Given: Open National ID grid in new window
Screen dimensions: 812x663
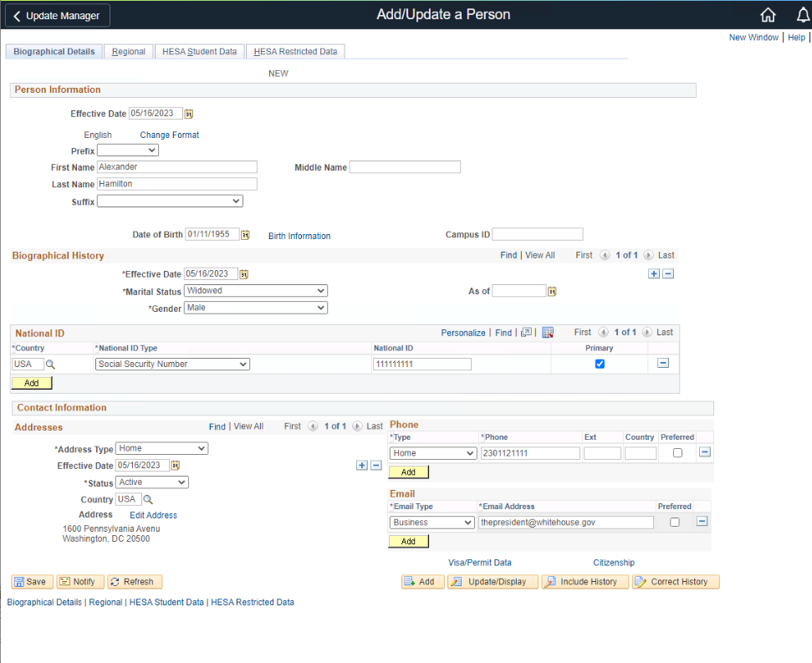Looking at the screenshot, I should click(x=526, y=332).
